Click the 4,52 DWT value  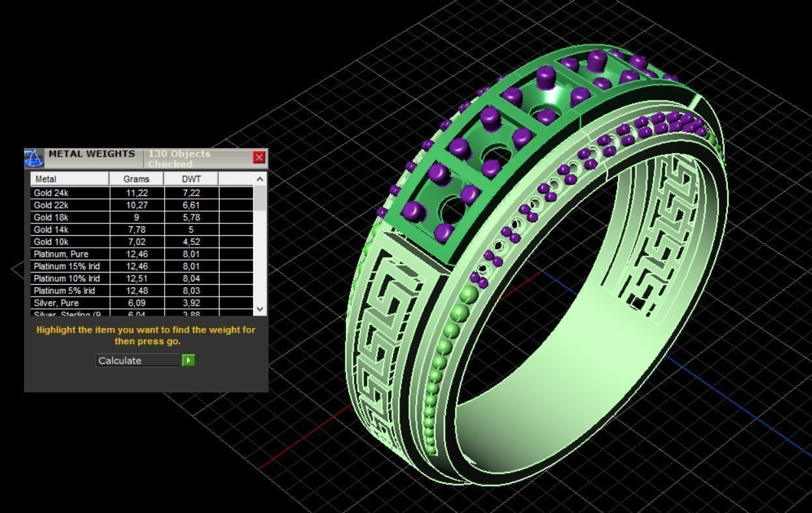(x=191, y=242)
